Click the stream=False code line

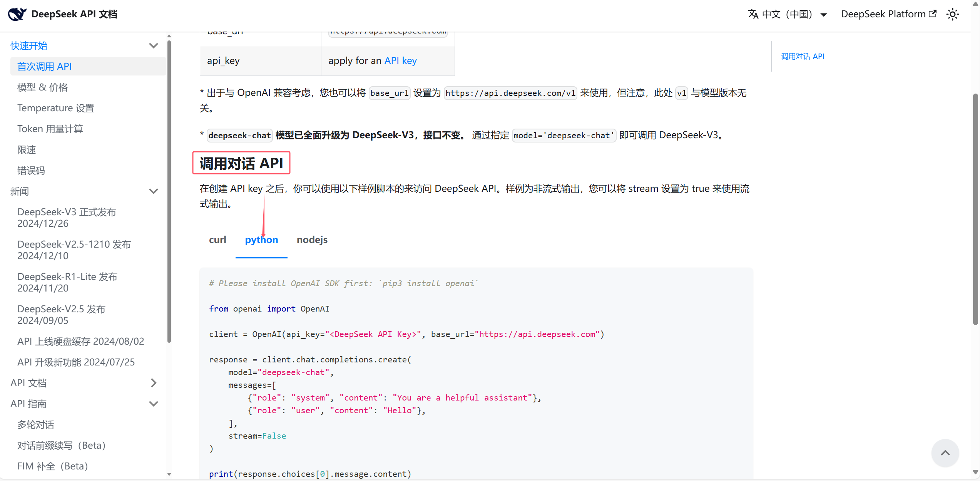click(x=257, y=436)
